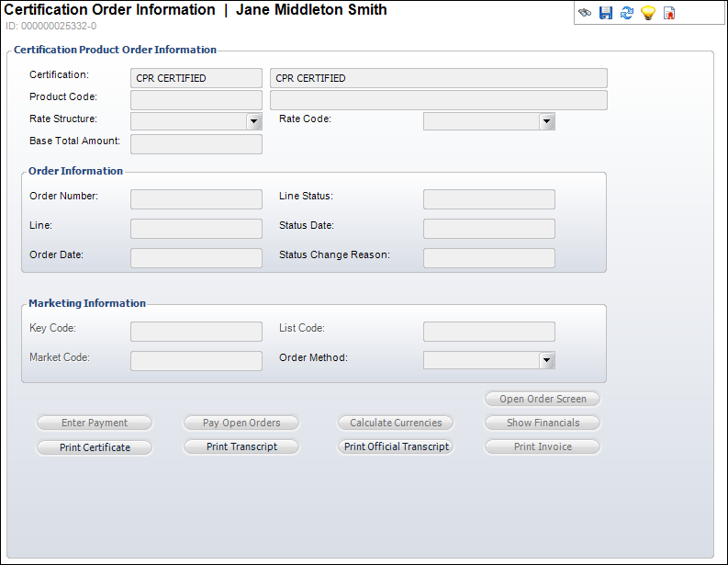Select Print Official Transcript button
728x565 pixels.
tap(397, 447)
